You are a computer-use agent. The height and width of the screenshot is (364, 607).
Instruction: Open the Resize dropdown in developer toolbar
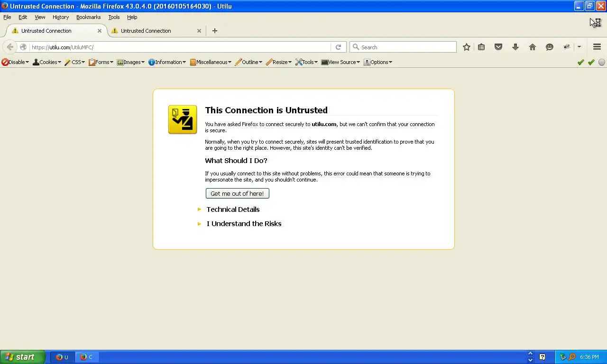coord(279,62)
